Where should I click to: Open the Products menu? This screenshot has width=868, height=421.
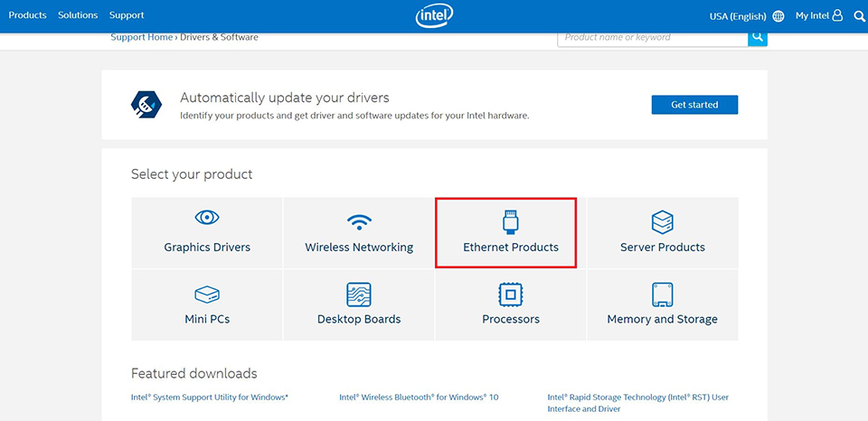click(x=28, y=15)
